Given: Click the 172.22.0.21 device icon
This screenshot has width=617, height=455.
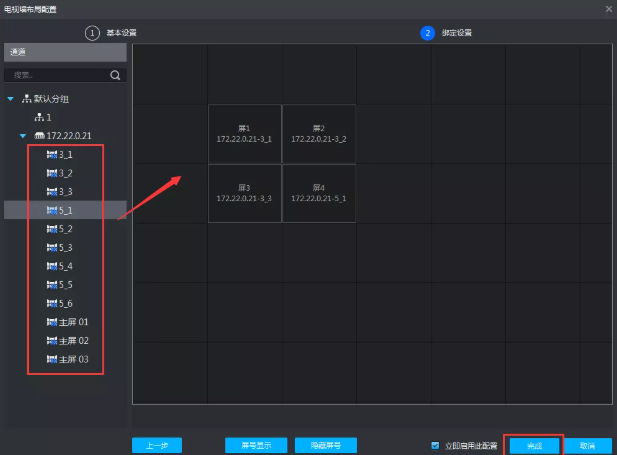Looking at the screenshot, I should (39, 135).
